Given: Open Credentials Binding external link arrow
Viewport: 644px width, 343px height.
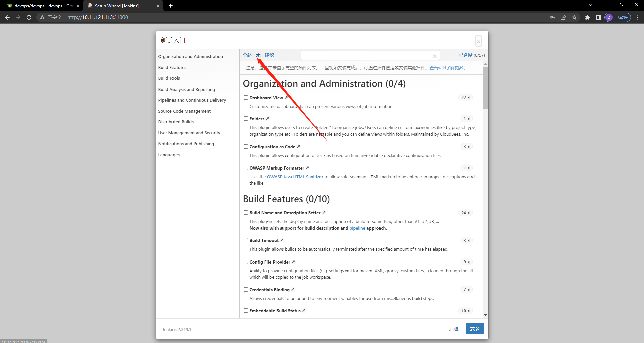Looking at the screenshot, I should (x=293, y=289).
